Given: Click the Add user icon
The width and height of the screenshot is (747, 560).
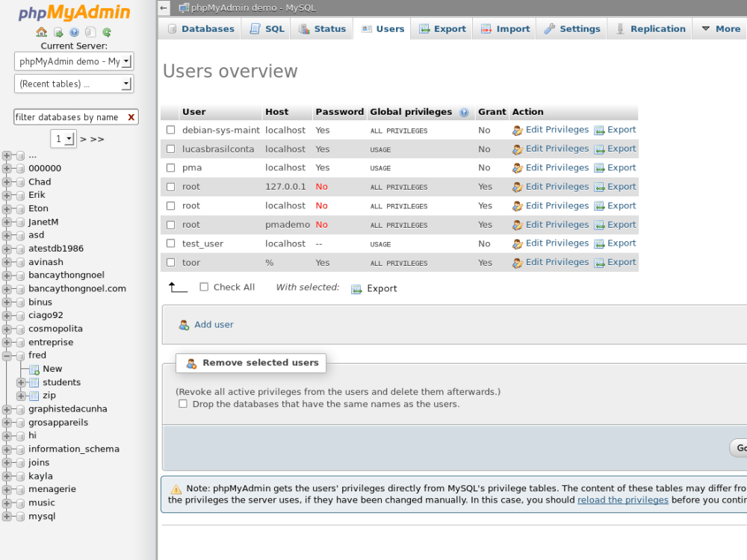Looking at the screenshot, I should pos(184,325).
